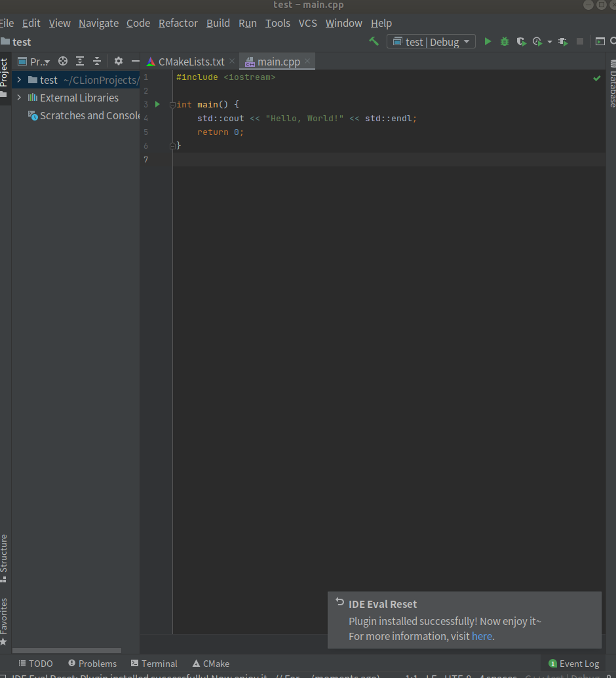Close the main.cpp tab
Viewport: 616px width, 678px height.
point(307,62)
